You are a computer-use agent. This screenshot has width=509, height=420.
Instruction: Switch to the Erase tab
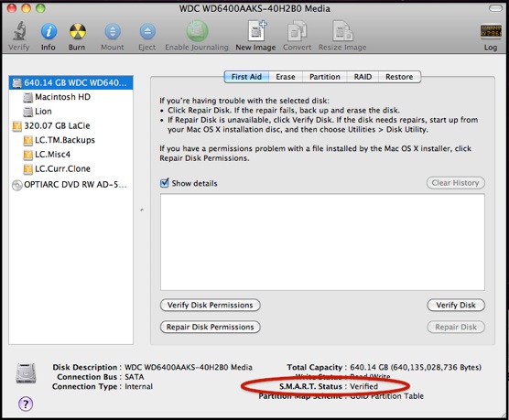[x=286, y=77]
